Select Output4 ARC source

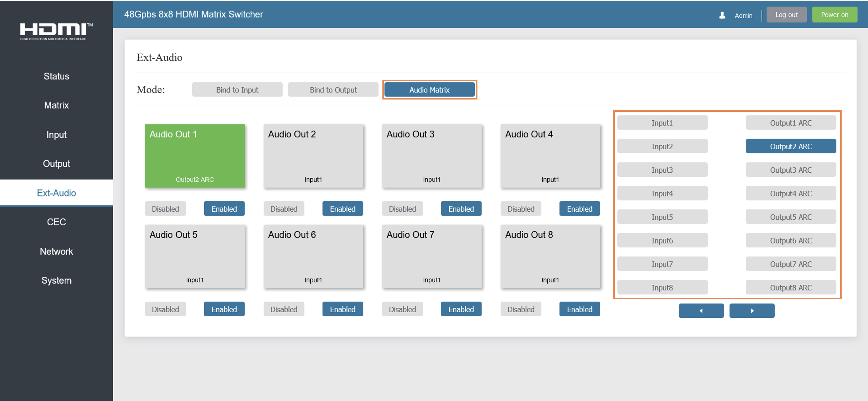coord(791,193)
